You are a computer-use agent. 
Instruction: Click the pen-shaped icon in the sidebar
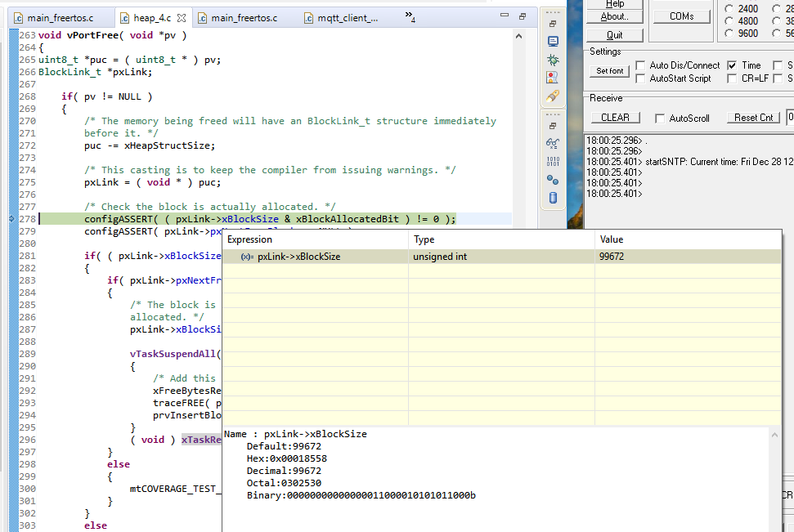point(553,96)
